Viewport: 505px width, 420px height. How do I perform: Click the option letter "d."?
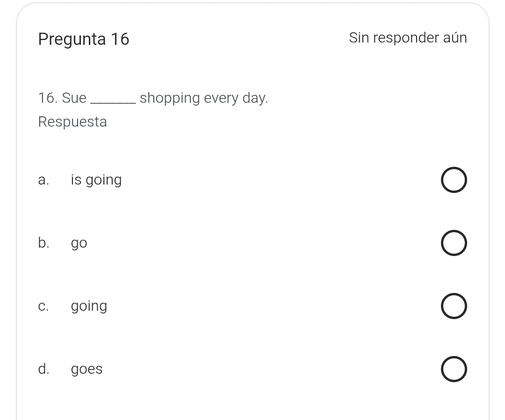pos(43,370)
